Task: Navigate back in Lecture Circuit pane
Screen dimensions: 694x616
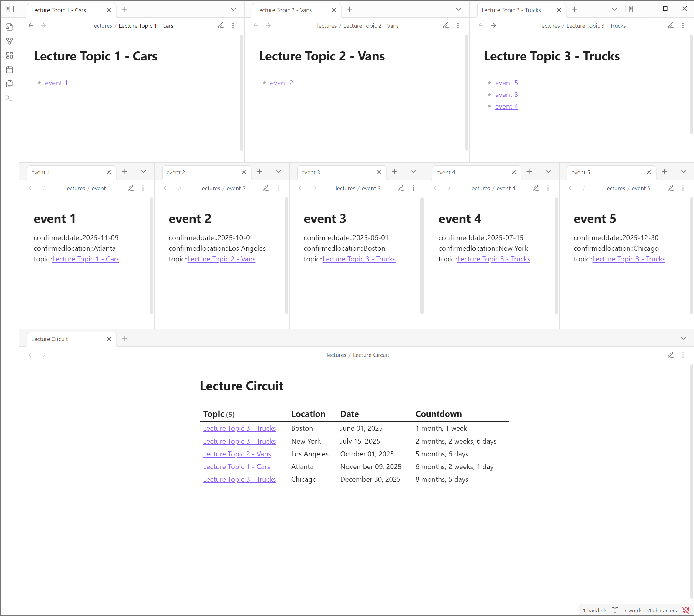Action: pyautogui.click(x=31, y=355)
